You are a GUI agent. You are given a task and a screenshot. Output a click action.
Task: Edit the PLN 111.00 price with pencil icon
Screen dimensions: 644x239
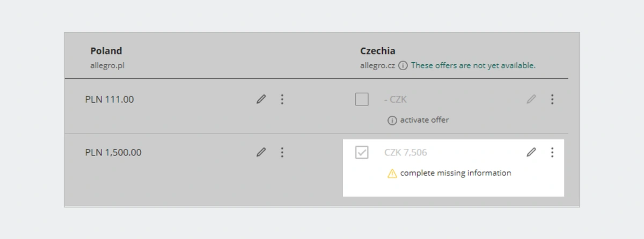click(261, 99)
